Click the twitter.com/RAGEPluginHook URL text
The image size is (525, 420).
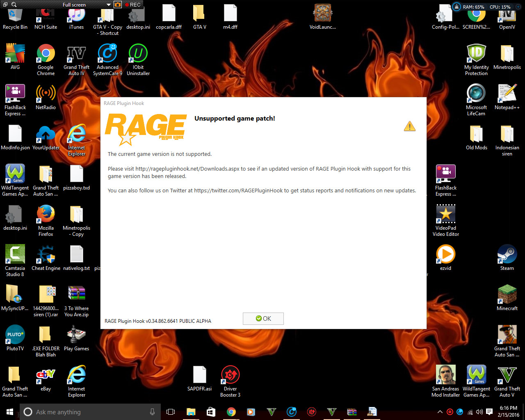[x=238, y=190]
